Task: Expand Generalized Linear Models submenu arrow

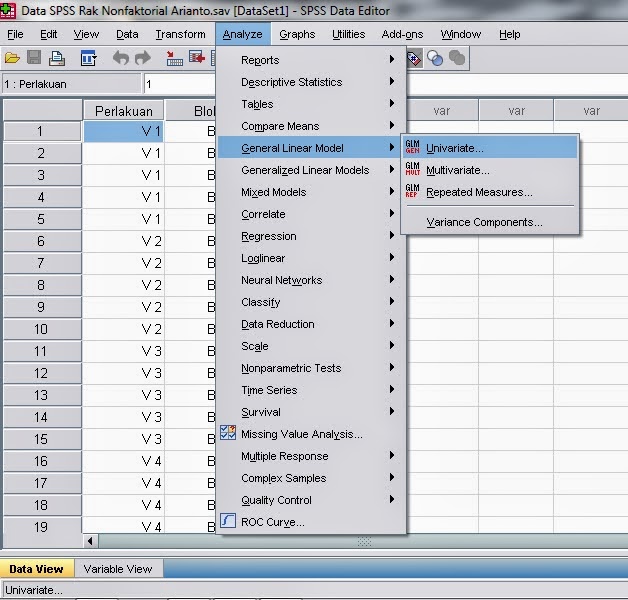Action: (392, 170)
